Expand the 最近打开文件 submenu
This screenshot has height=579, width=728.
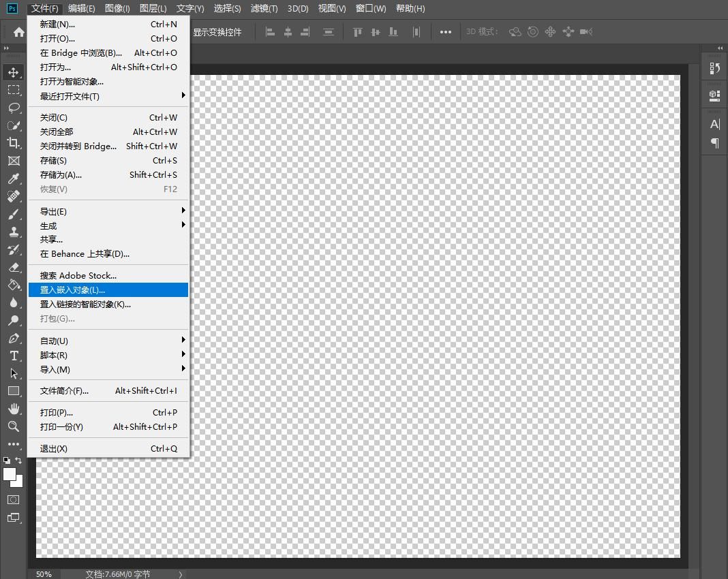click(108, 96)
